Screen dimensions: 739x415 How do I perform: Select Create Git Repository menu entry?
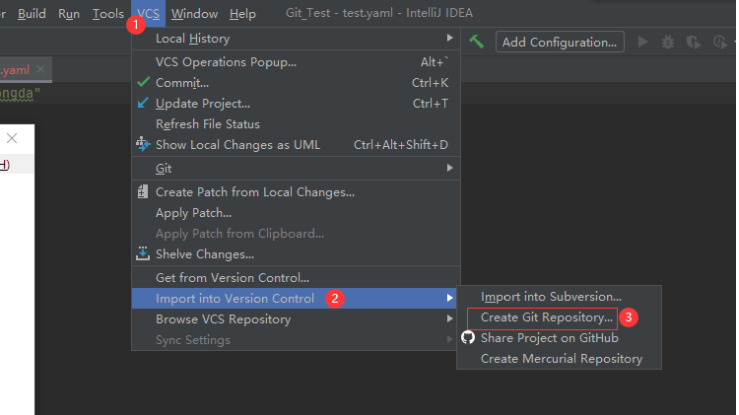tap(547, 317)
